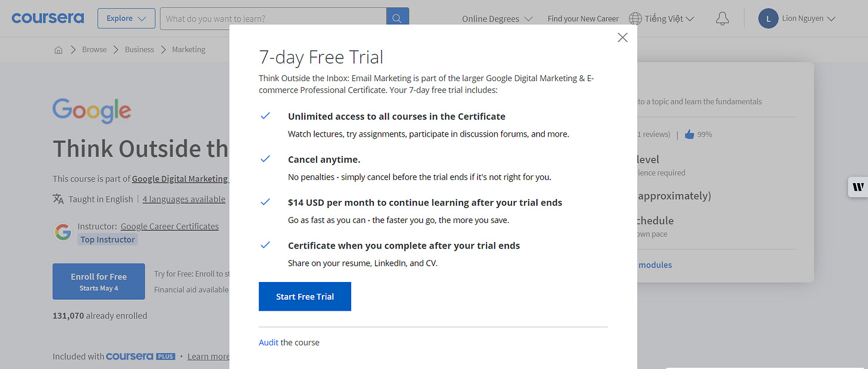Click the L profile avatar
Viewport: 868px width, 369px height.
[x=768, y=18]
